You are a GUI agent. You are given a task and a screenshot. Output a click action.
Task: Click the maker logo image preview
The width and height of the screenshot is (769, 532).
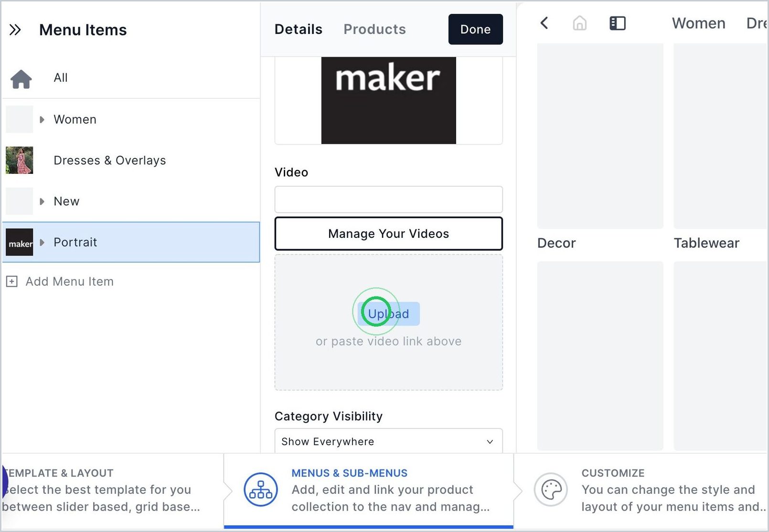[x=388, y=100]
